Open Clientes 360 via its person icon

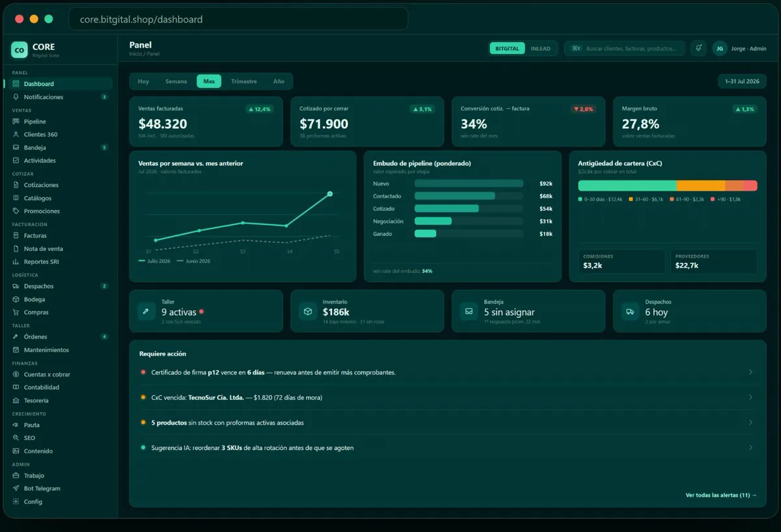click(x=16, y=135)
